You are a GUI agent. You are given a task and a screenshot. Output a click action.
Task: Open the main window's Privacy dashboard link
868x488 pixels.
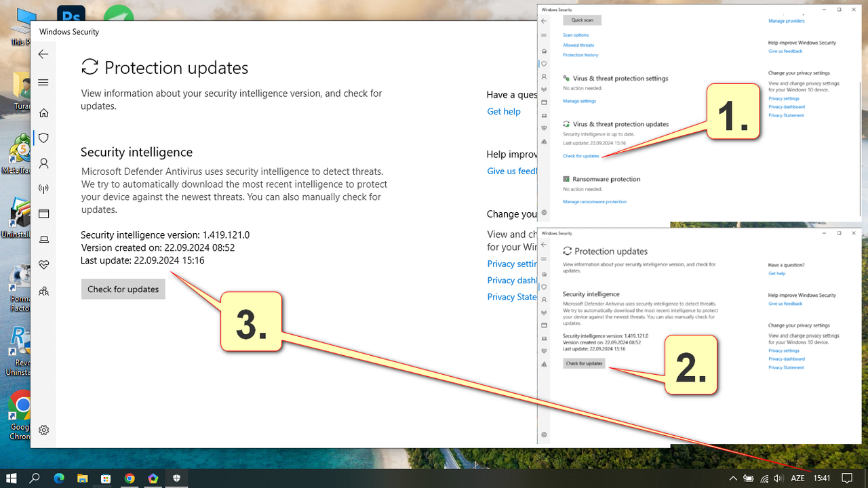[512, 280]
